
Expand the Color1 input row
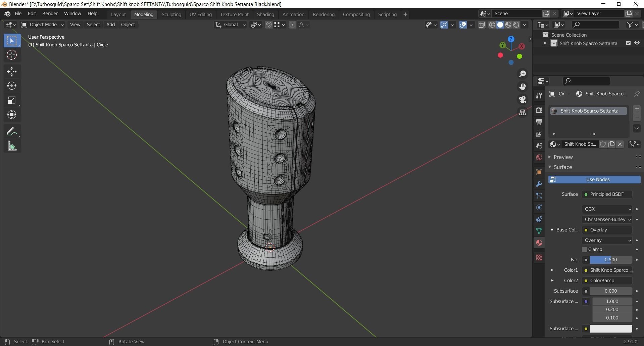pyautogui.click(x=552, y=270)
